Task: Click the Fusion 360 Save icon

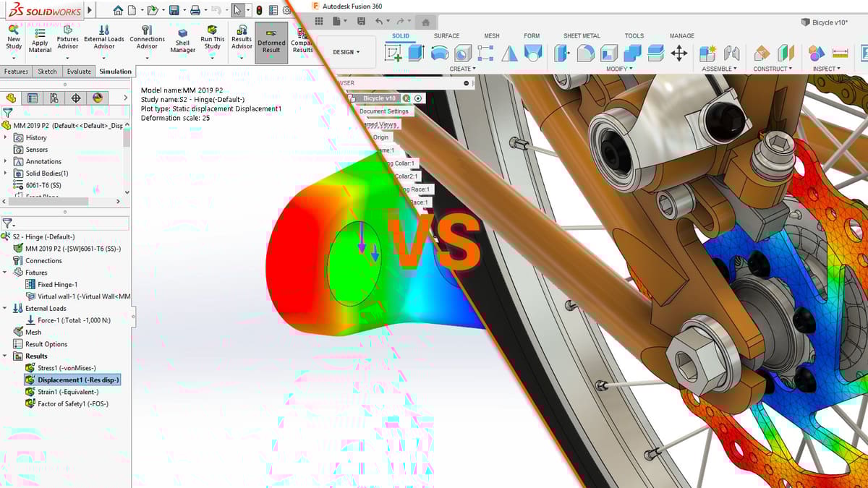Action: point(360,22)
